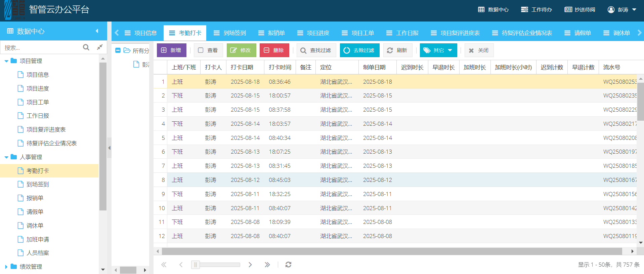644x274 pixels.
Task: Click the 新增 button
Action: pos(171,50)
